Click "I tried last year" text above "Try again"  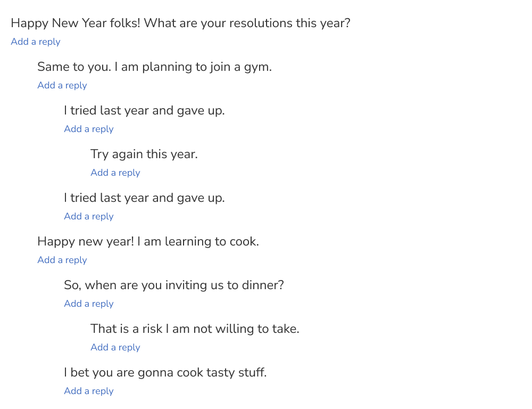pyautogui.click(x=144, y=111)
